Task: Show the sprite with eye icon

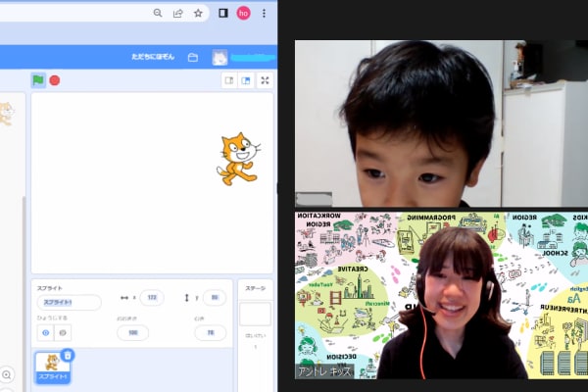Action: point(45,333)
